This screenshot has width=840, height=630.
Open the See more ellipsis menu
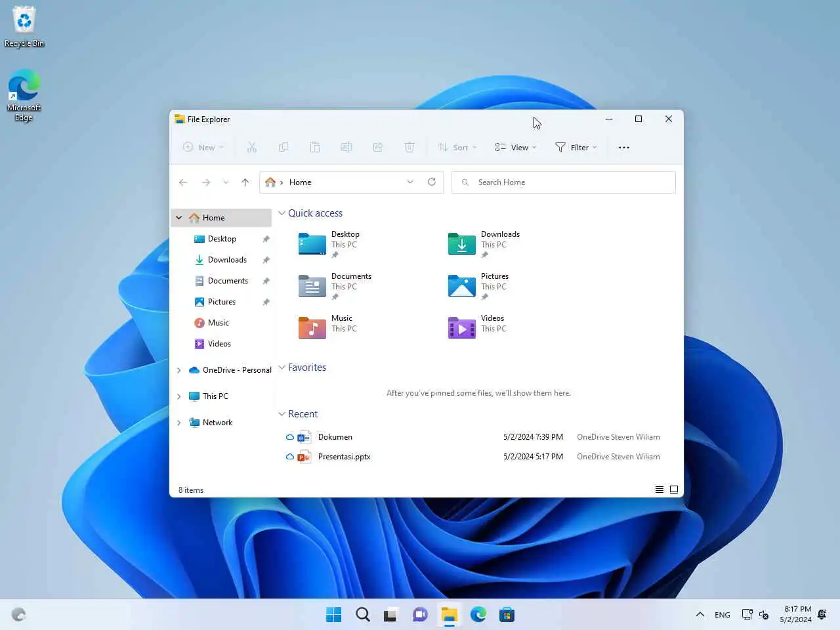pos(624,148)
